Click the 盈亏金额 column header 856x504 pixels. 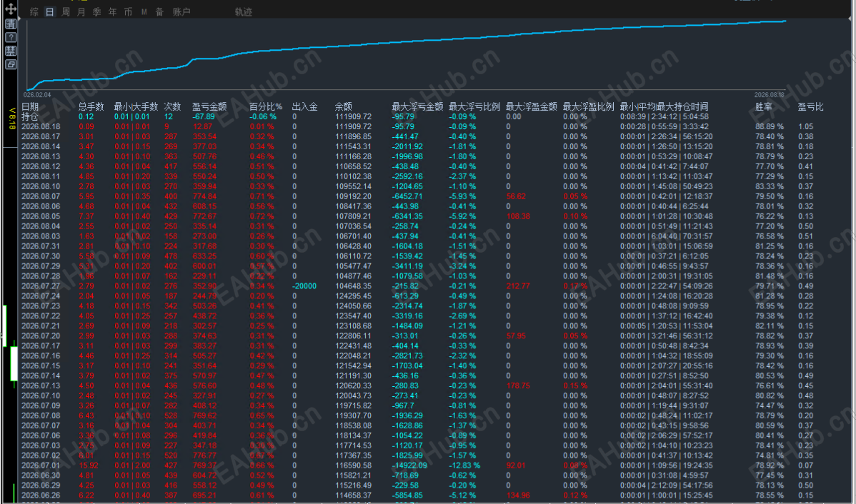[209, 107]
